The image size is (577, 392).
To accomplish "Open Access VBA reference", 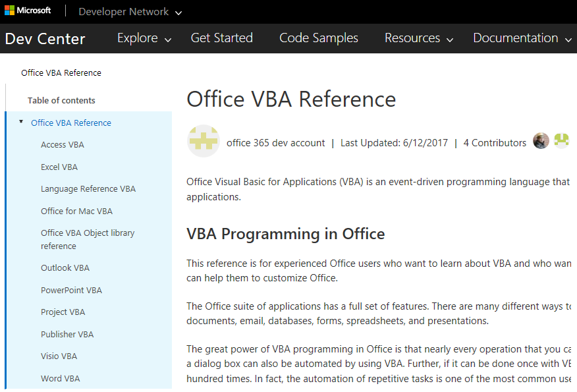I will tap(63, 145).
